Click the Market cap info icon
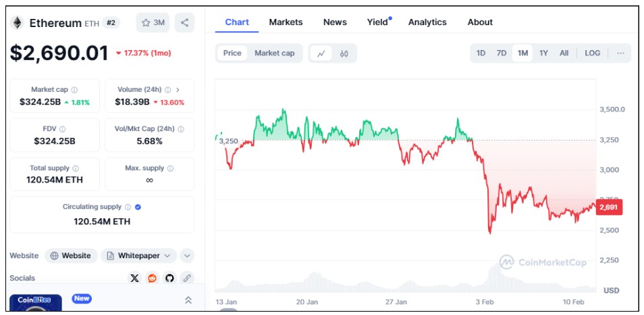The height and width of the screenshot is (315, 644). pyautogui.click(x=74, y=90)
